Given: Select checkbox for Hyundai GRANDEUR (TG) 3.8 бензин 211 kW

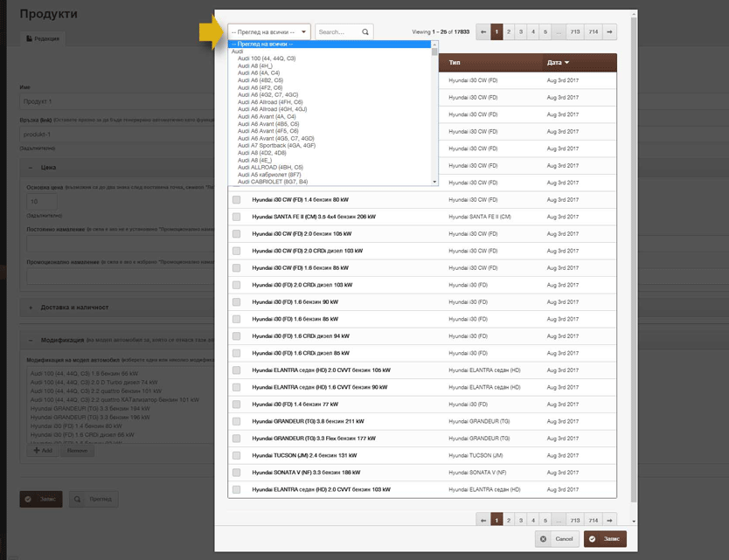Looking at the screenshot, I should [x=237, y=421].
